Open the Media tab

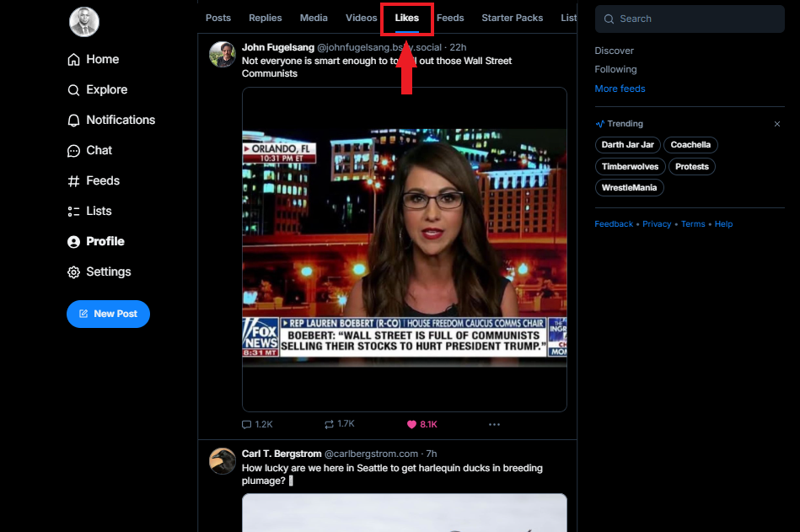point(314,18)
